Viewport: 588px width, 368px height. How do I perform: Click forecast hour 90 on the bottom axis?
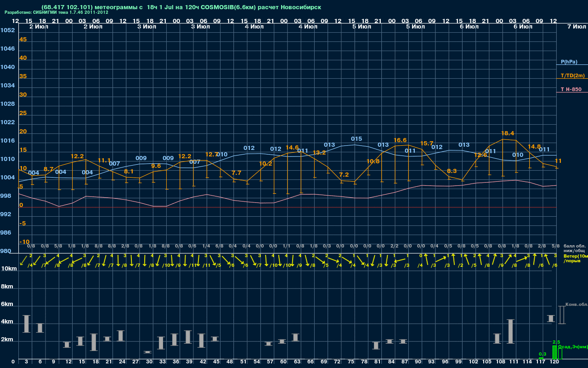pyautogui.click(x=418, y=362)
